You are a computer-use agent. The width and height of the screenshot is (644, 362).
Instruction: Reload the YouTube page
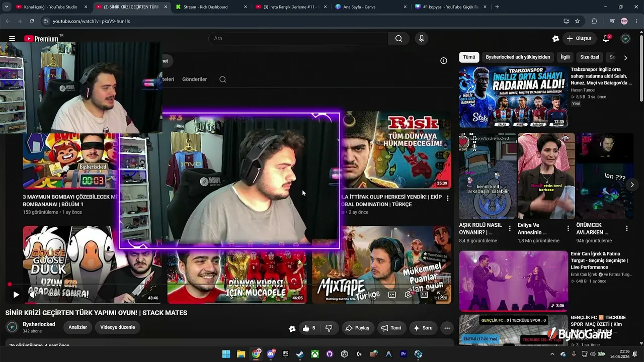[32, 21]
